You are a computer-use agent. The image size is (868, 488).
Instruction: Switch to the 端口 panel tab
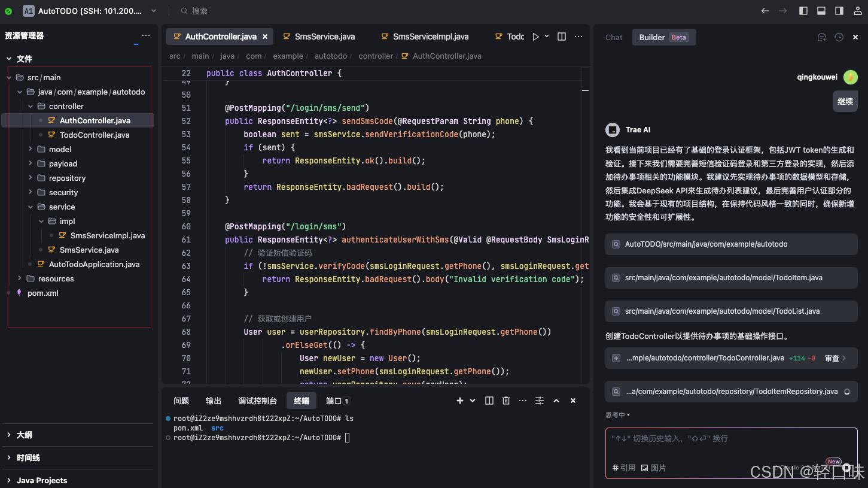coord(338,401)
